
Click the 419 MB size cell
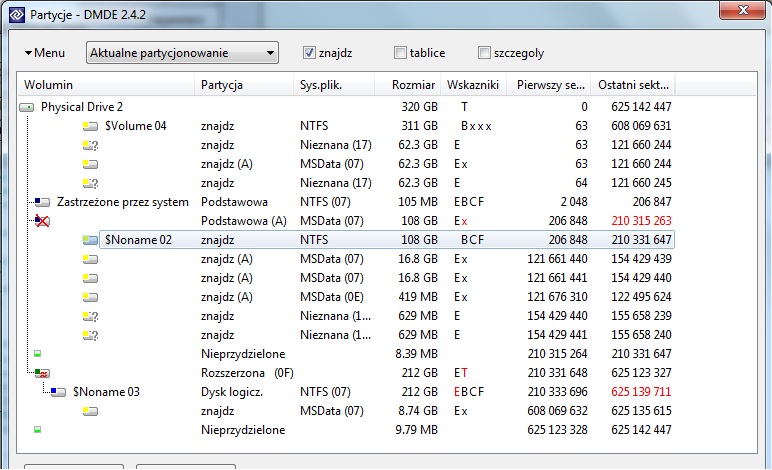418,297
